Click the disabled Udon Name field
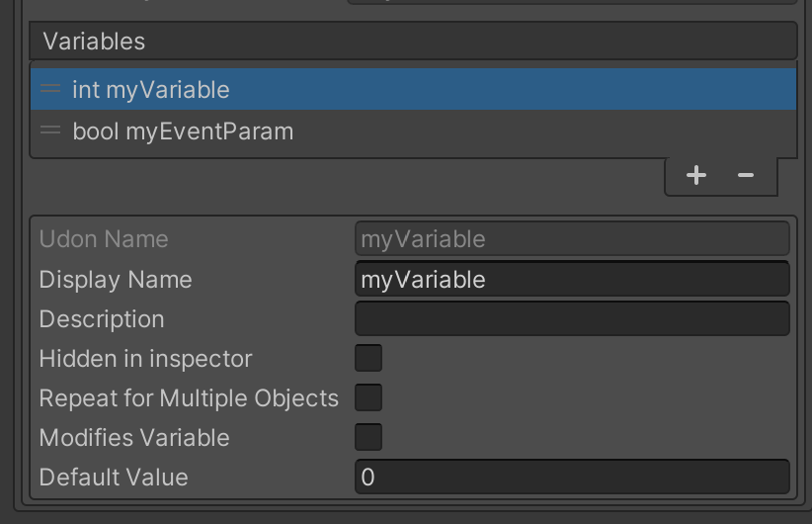812x524 pixels. pos(572,239)
